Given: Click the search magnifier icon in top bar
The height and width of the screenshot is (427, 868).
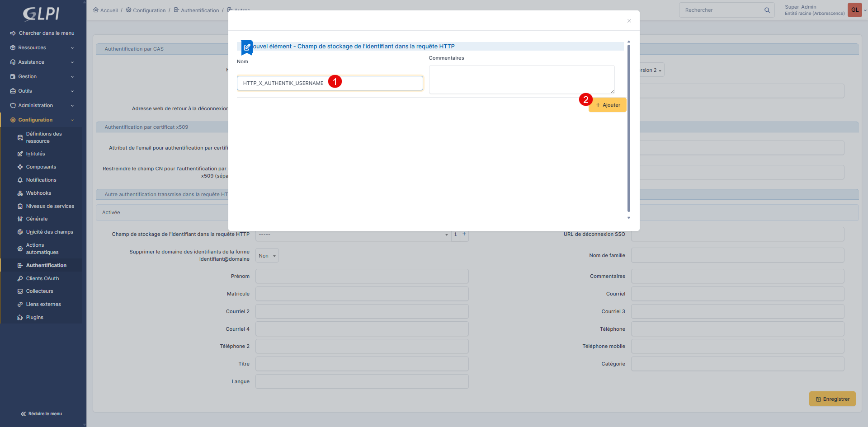Looking at the screenshot, I should 767,10.
